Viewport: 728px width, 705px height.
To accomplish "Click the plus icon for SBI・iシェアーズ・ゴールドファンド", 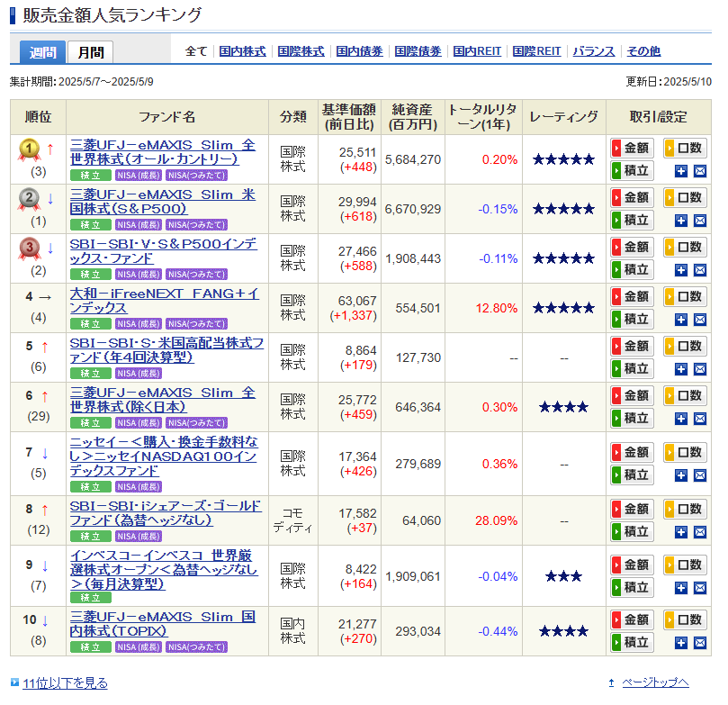I will coord(680,532).
